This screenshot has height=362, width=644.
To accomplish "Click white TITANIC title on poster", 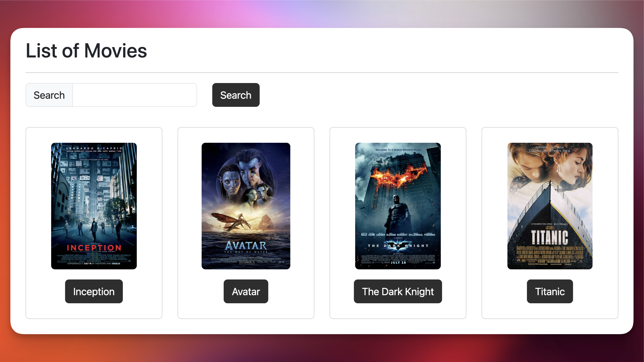I will coord(550,237).
